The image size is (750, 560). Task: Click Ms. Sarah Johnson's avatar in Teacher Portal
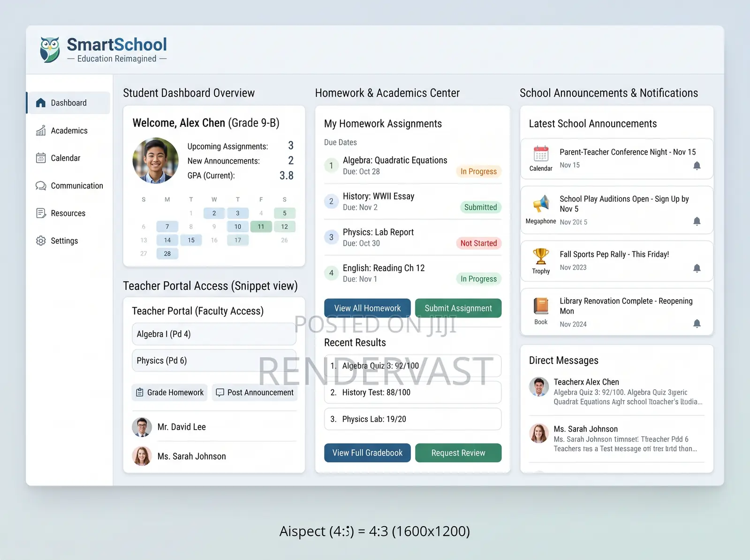pos(142,456)
